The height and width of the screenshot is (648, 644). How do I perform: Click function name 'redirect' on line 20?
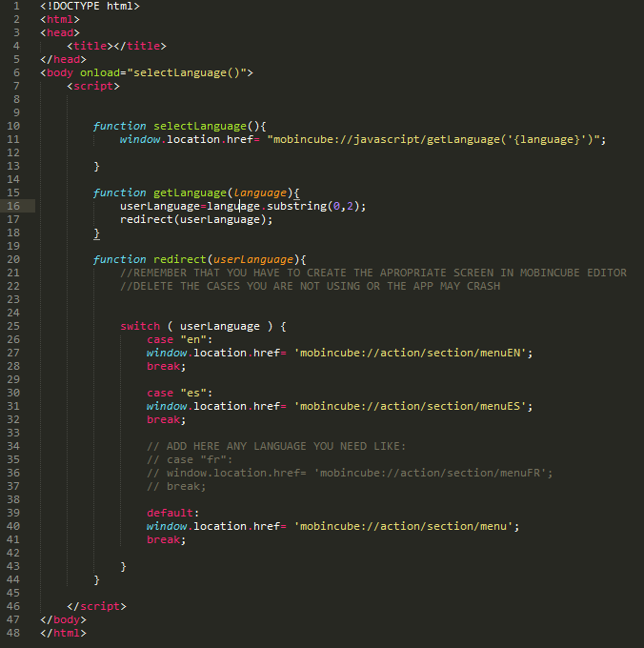tap(180, 259)
